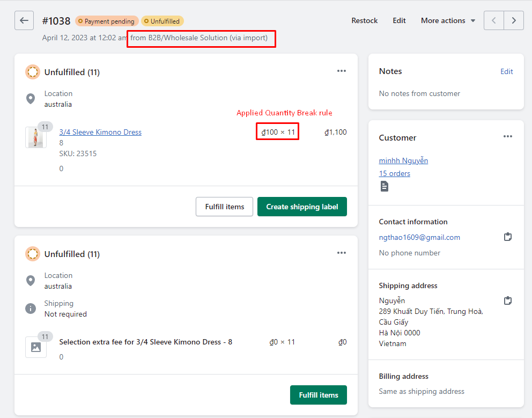View the customer's 15 orders
The height and width of the screenshot is (418, 532).
click(394, 173)
